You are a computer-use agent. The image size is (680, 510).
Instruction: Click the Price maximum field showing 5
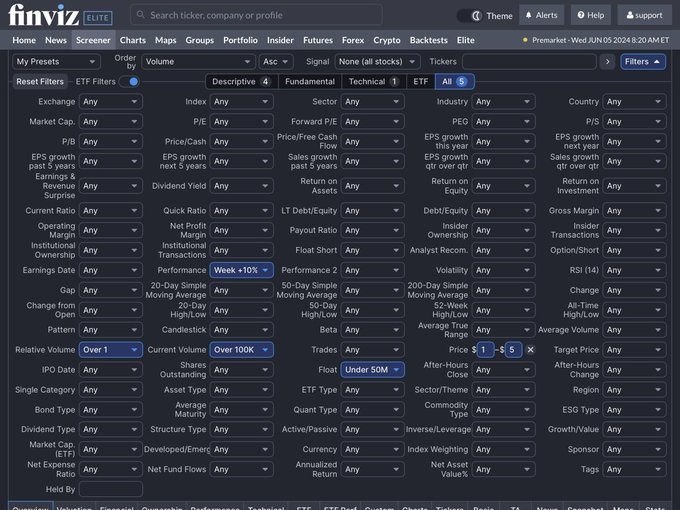[x=513, y=350]
